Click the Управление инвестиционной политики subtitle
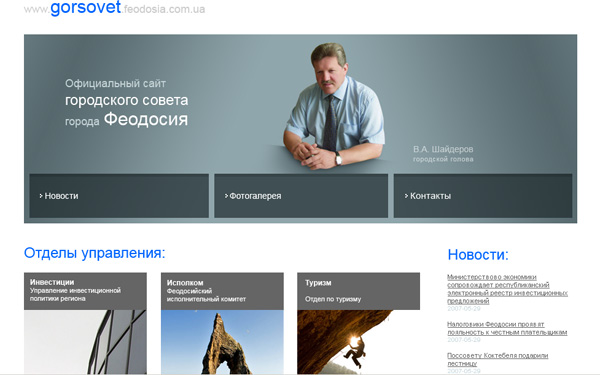The width and height of the screenshot is (600, 375). pos(75,295)
